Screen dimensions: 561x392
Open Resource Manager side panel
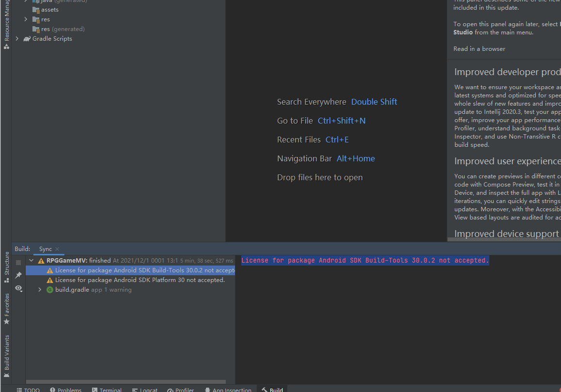click(x=6, y=24)
